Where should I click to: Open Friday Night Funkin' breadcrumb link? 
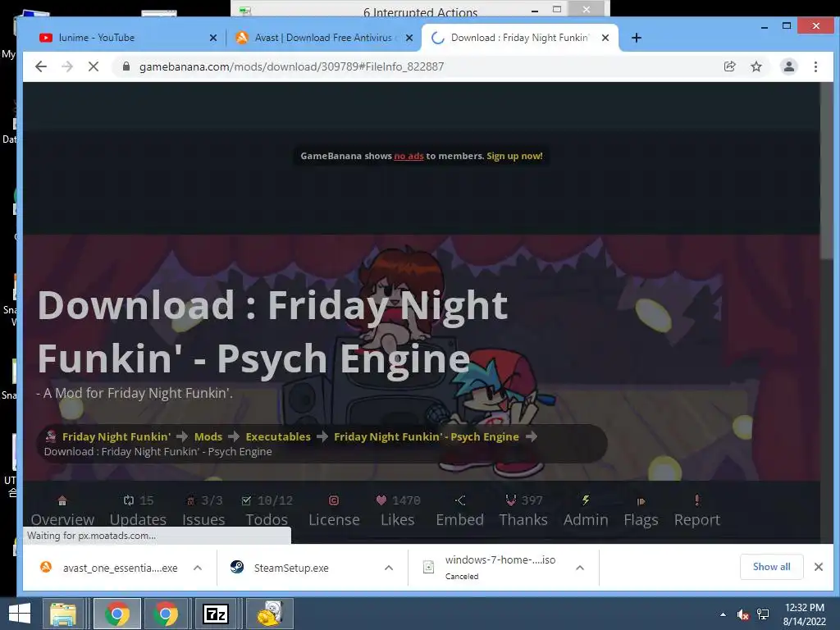(116, 436)
